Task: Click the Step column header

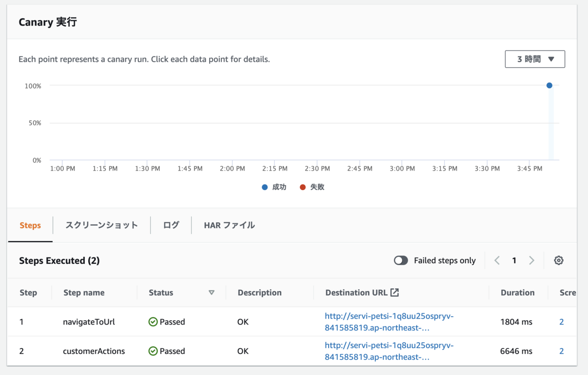Action: 28,293
